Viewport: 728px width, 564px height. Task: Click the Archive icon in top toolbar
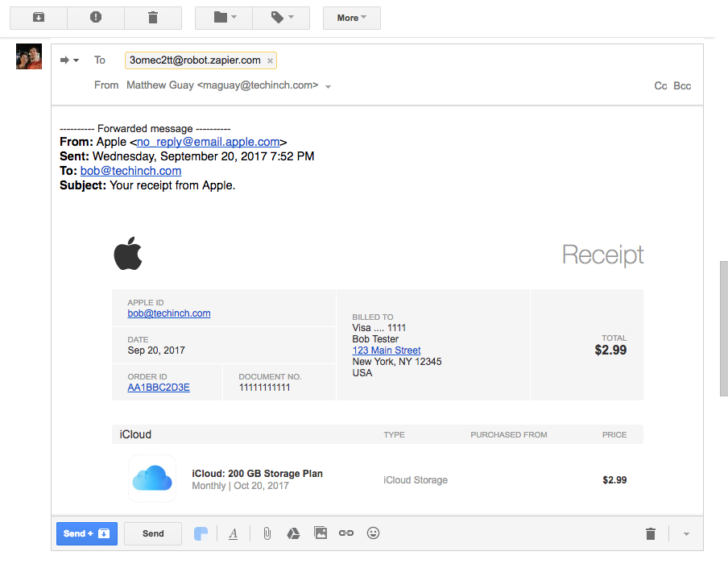pos(39,18)
